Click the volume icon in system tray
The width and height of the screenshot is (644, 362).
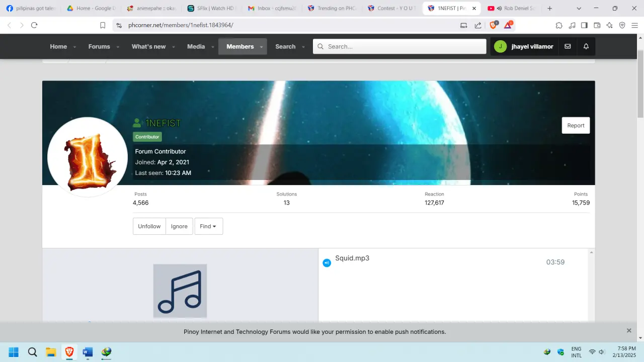point(602,352)
